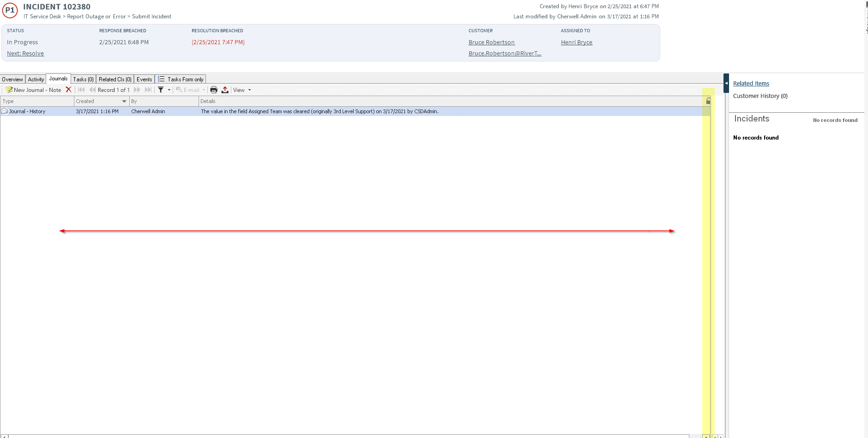Export the journal records
The image size is (868, 438).
click(x=225, y=90)
